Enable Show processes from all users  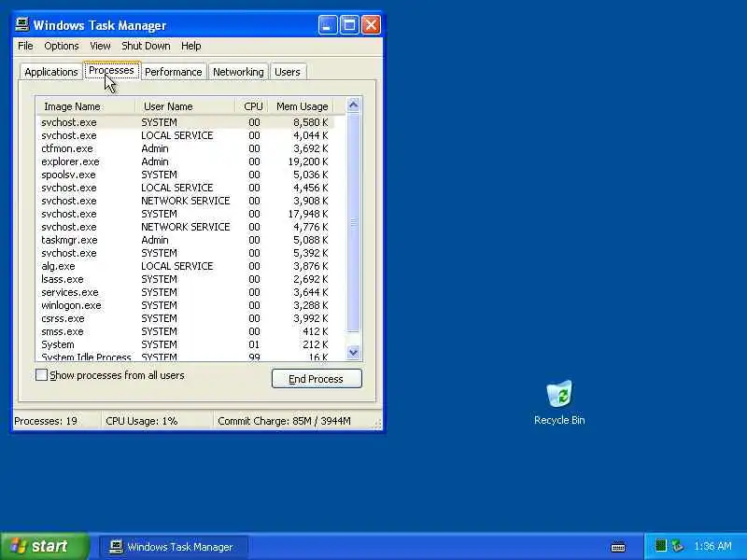click(41, 375)
